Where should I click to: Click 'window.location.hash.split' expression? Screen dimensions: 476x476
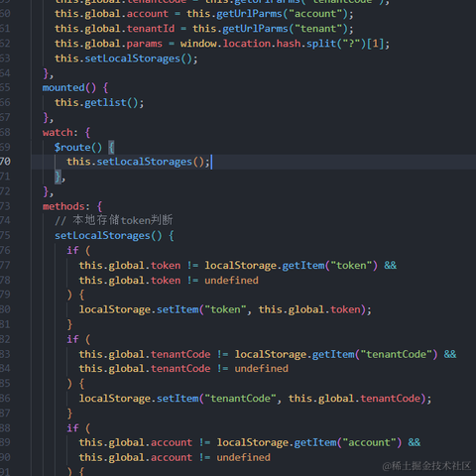click(x=258, y=44)
